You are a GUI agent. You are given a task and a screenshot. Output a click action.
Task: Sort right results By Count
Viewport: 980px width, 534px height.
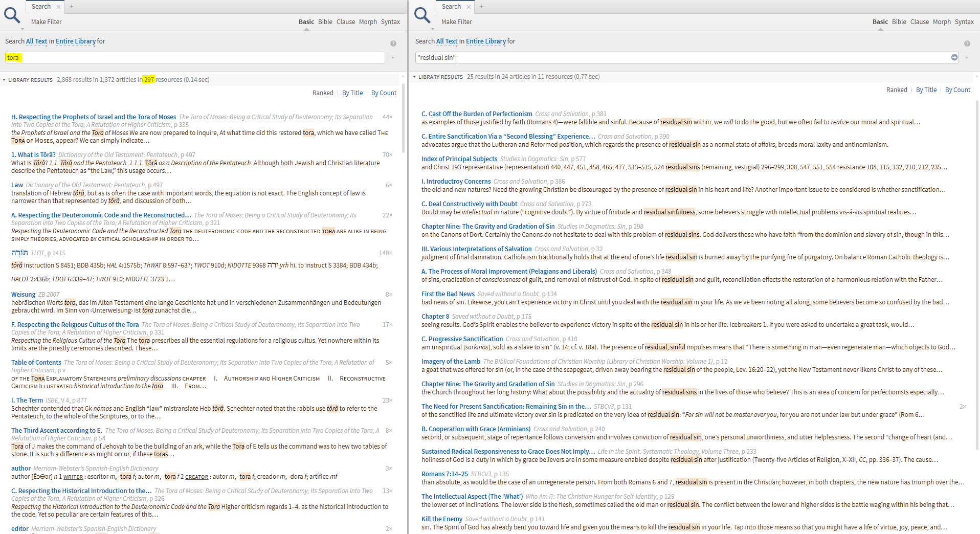(957, 90)
